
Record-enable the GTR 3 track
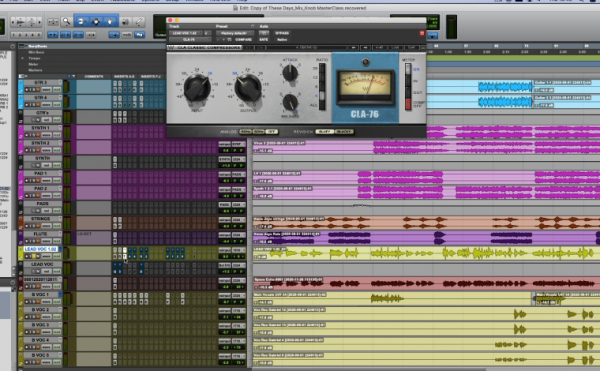[27, 89]
